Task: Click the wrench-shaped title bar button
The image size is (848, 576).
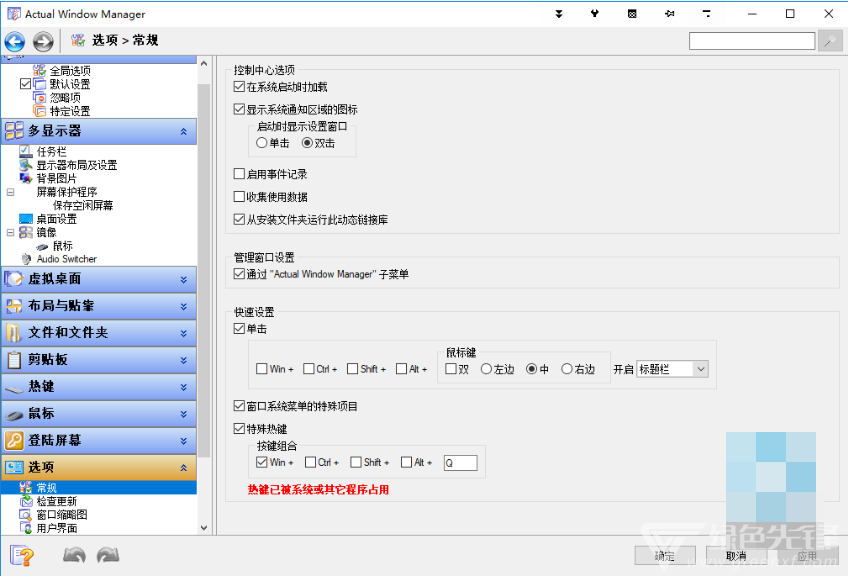Action: 594,14
